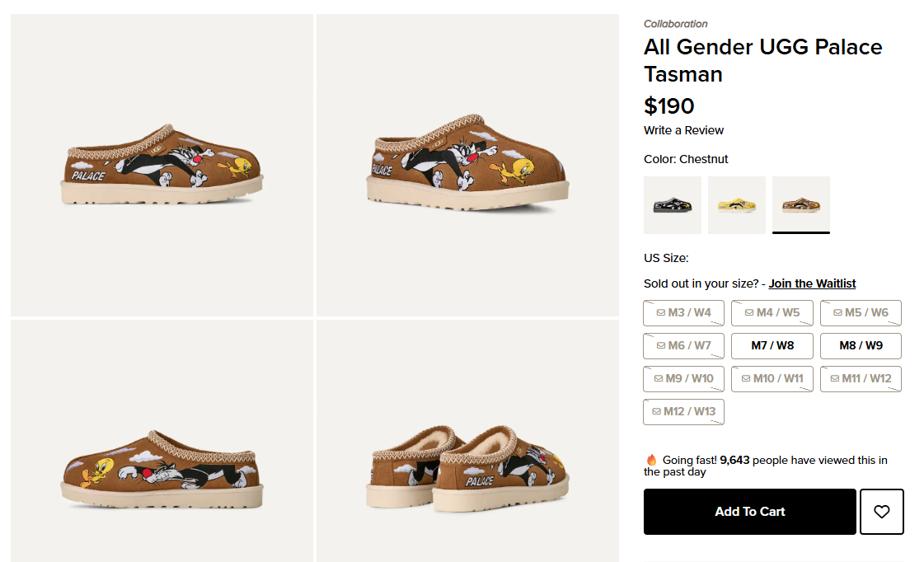Add item to wishlist with heart icon
This screenshot has width=924, height=562.
pyautogui.click(x=881, y=512)
